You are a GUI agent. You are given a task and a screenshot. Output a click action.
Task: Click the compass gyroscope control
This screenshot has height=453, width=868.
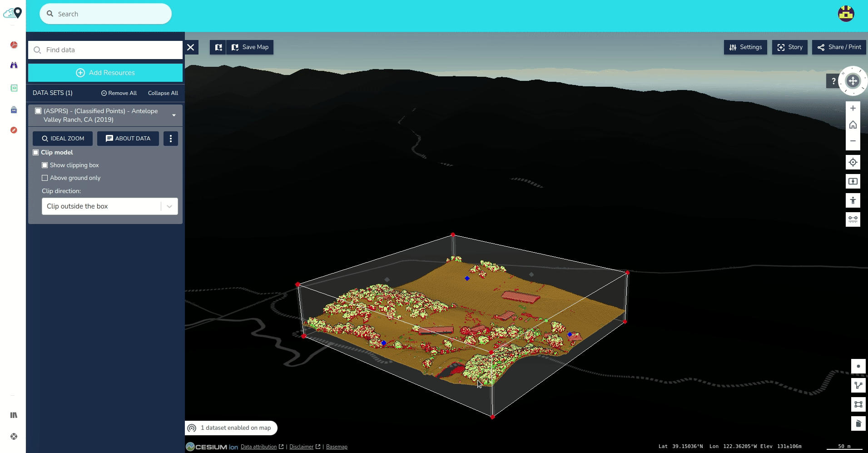853,81
